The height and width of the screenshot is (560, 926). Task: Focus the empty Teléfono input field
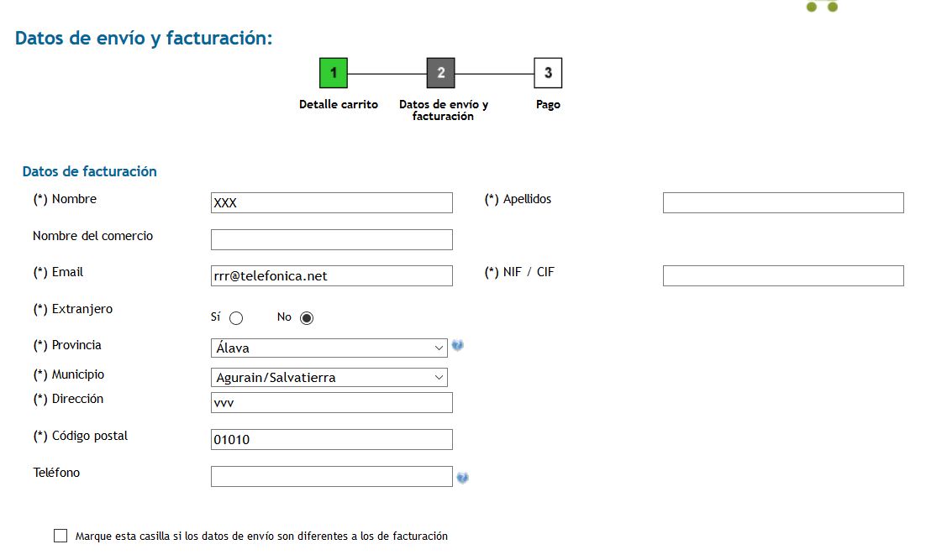331,476
